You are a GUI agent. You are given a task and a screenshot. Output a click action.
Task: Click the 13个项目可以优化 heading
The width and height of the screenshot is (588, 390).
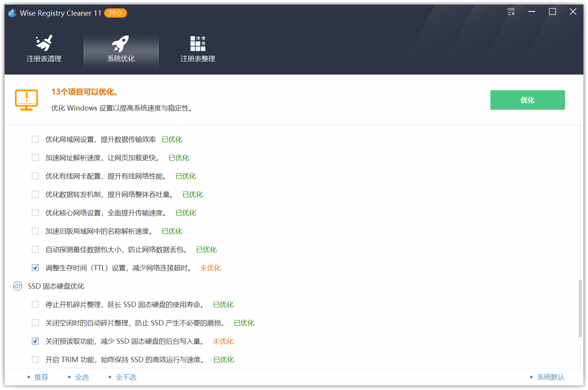(x=85, y=92)
